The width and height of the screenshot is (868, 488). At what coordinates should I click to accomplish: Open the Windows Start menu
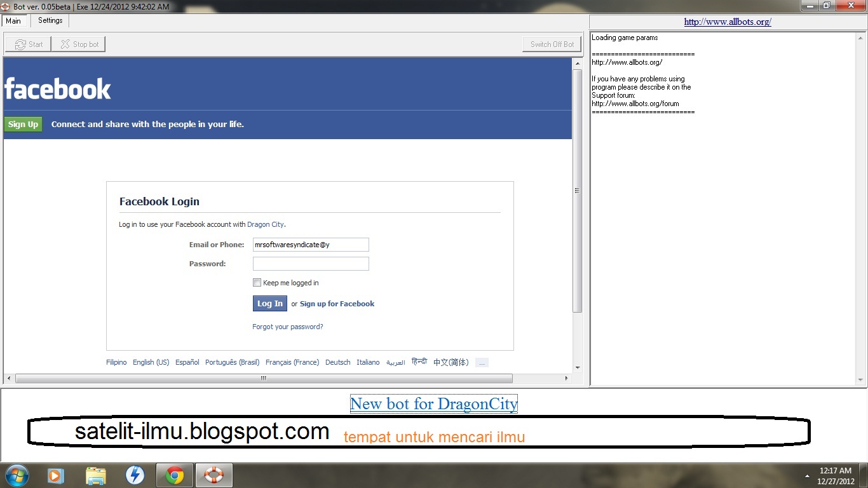click(x=16, y=475)
